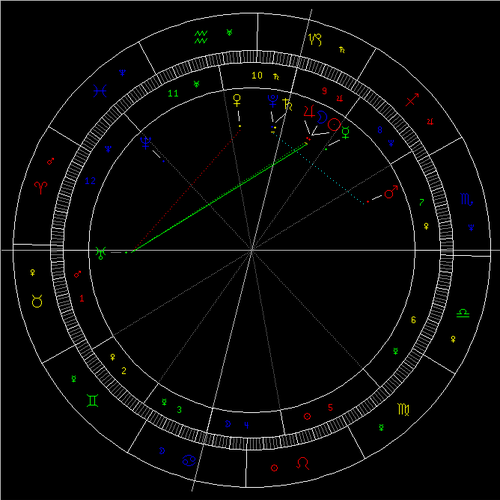Click the green Gemini zodiac glyph
500x500 pixels.
click(92, 400)
